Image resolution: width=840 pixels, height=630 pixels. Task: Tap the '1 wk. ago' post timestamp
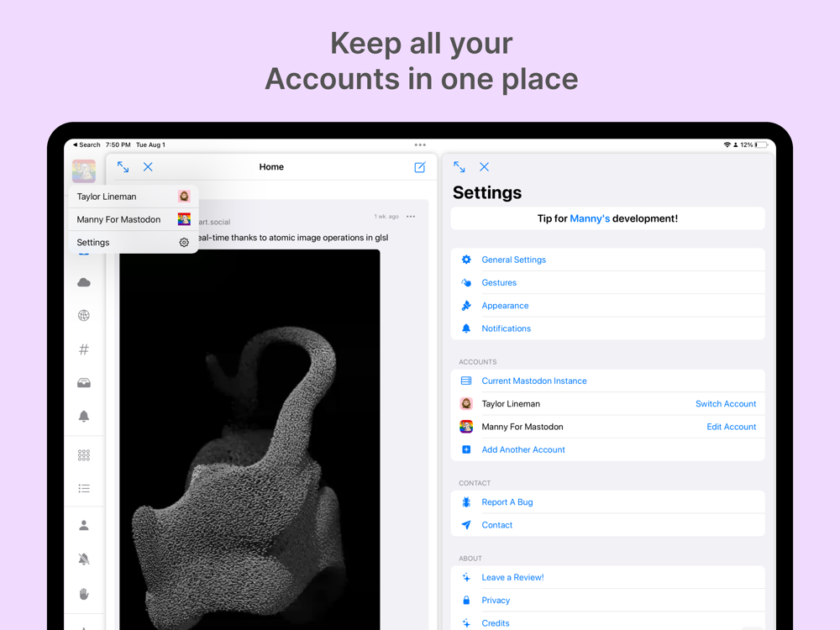coord(386,217)
